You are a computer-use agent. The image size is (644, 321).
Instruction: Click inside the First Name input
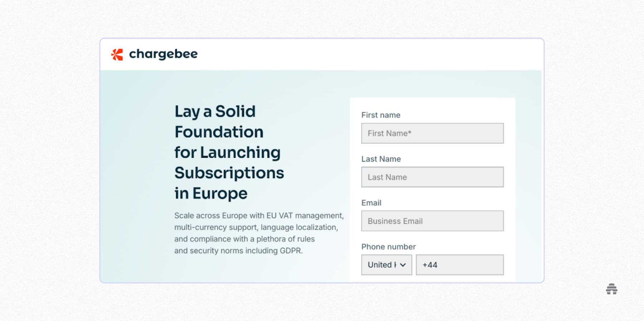(x=432, y=133)
